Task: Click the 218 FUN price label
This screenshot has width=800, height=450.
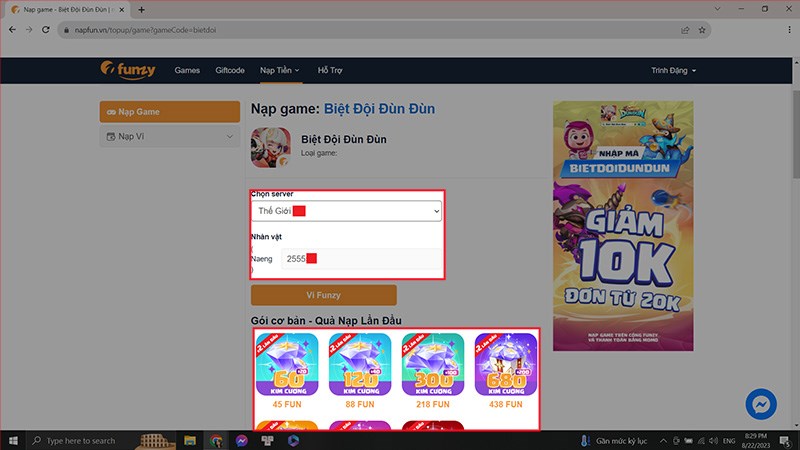Action: [433, 404]
